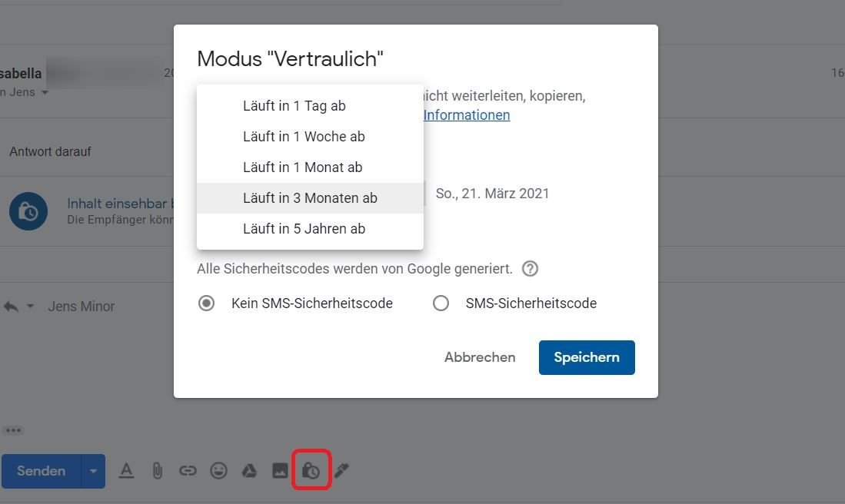Click the insert link icon
Image resolution: width=845 pixels, height=504 pixels.
click(x=188, y=471)
